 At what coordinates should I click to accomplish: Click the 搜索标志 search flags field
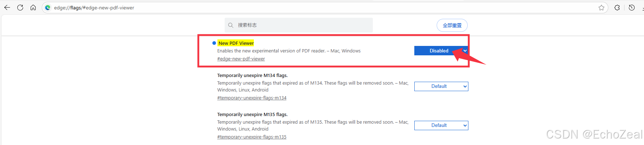click(299, 25)
